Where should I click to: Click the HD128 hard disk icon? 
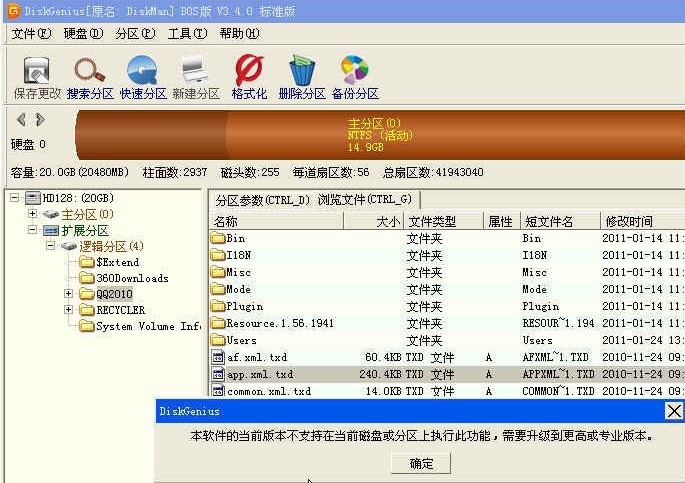tap(33, 198)
